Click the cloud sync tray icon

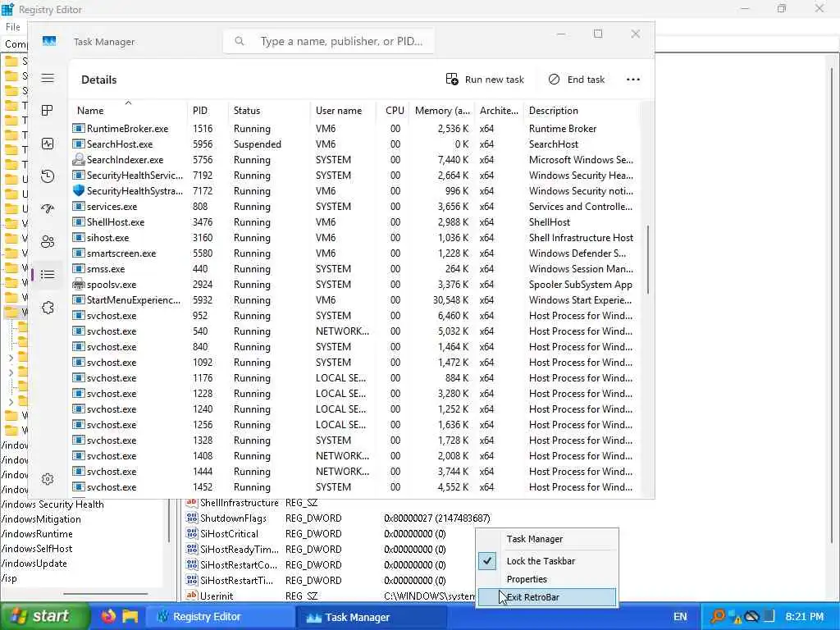pyautogui.click(x=753, y=617)
